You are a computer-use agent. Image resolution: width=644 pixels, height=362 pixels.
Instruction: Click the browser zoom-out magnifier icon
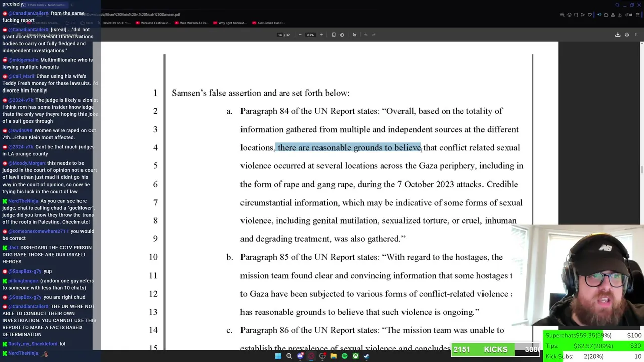[x=562, y=15]
